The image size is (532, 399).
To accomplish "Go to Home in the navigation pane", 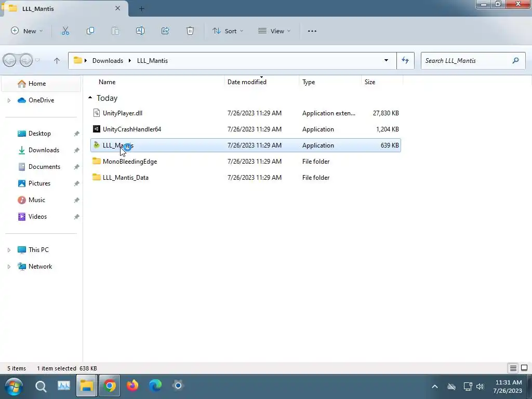I will pyautogui.click(x=41, y=84).
